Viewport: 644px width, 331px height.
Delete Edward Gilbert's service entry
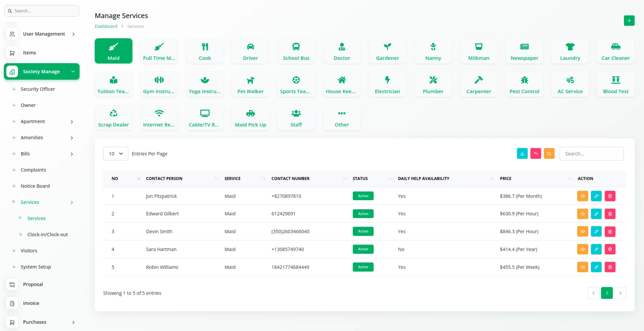tap(610, 214)
